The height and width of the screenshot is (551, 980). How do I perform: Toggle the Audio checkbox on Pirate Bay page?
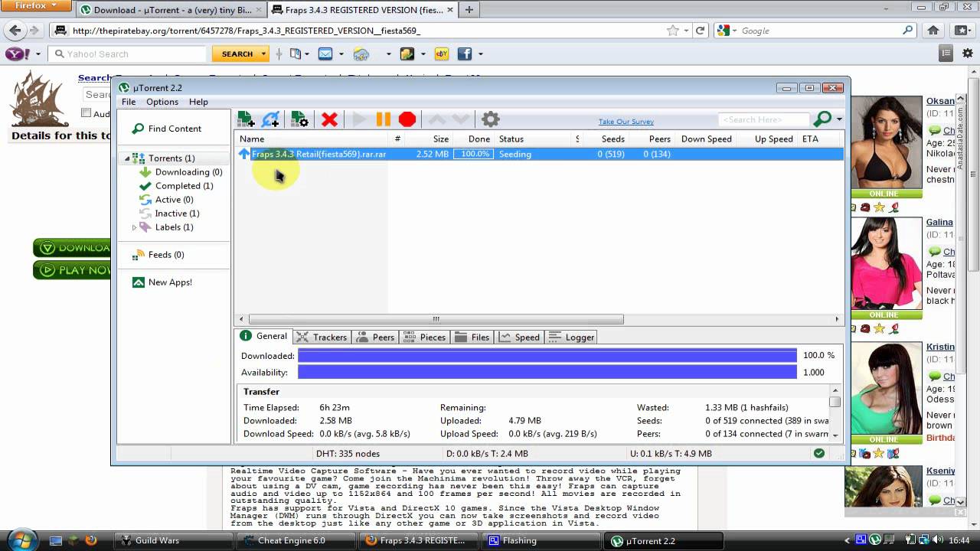tap(86, 113)
